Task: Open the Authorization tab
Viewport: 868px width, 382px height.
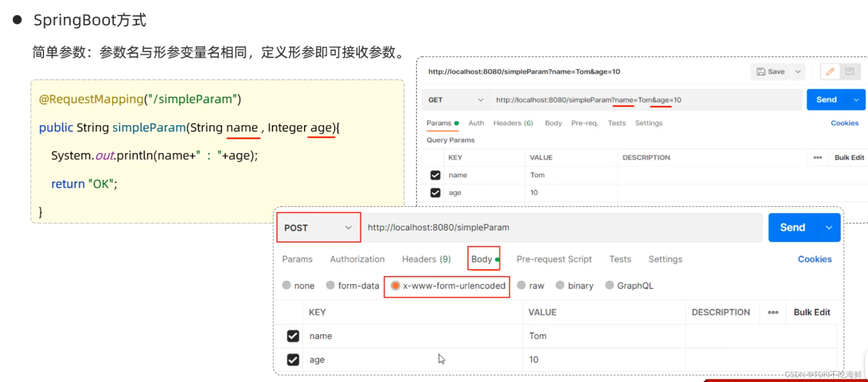Action: click(357, 259)
